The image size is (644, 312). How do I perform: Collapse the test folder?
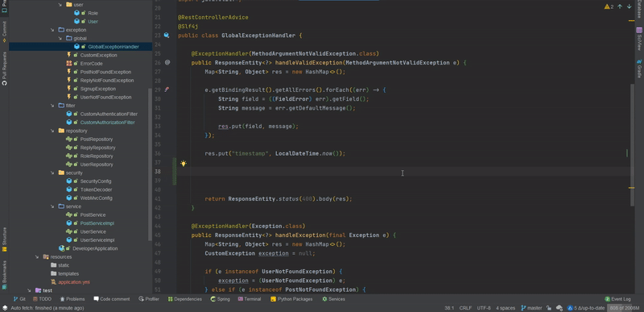click(x=29, y=290)
